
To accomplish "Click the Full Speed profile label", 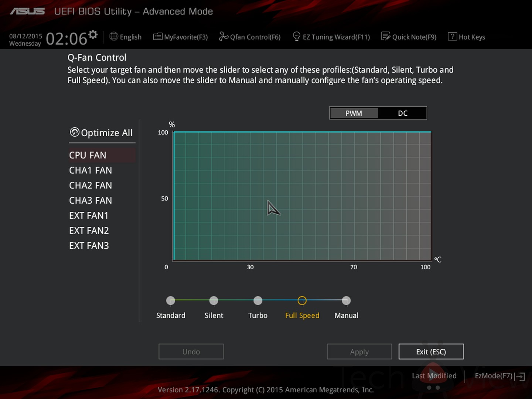I will (x=302, y=316).
